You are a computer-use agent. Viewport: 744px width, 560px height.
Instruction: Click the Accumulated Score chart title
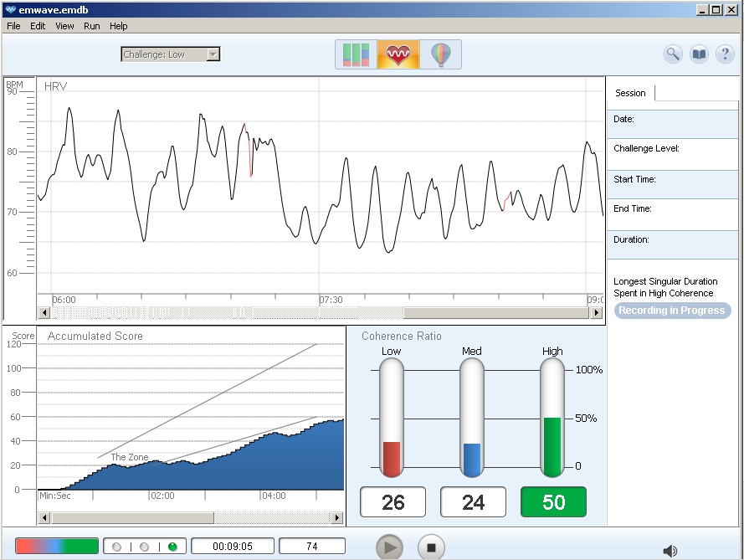95,336
